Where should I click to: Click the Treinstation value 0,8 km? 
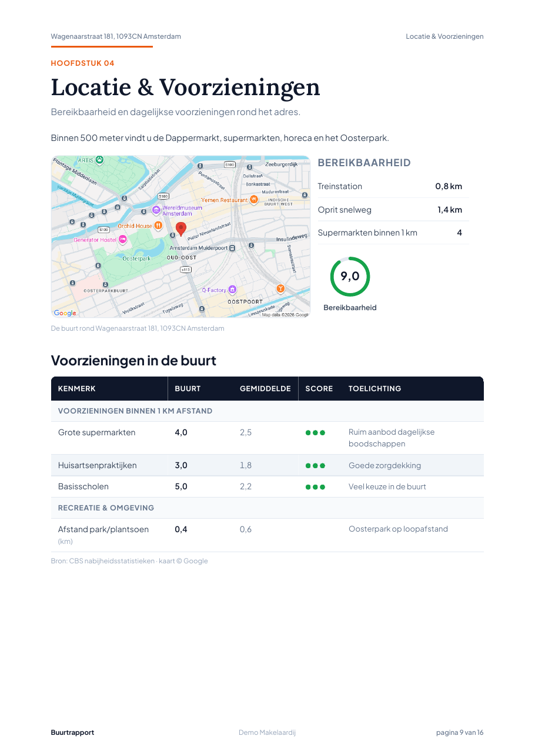(449, 186)
